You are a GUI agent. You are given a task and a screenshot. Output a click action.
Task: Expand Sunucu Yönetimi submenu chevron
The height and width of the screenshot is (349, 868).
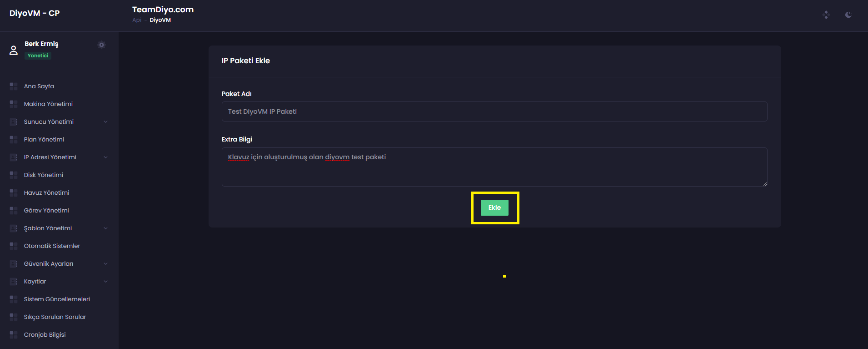105,121
